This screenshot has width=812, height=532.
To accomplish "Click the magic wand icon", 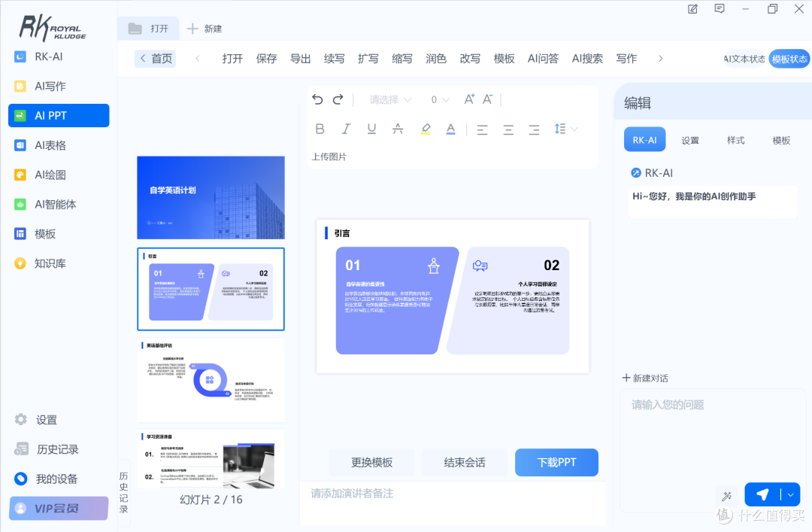I will pos(726,496).
